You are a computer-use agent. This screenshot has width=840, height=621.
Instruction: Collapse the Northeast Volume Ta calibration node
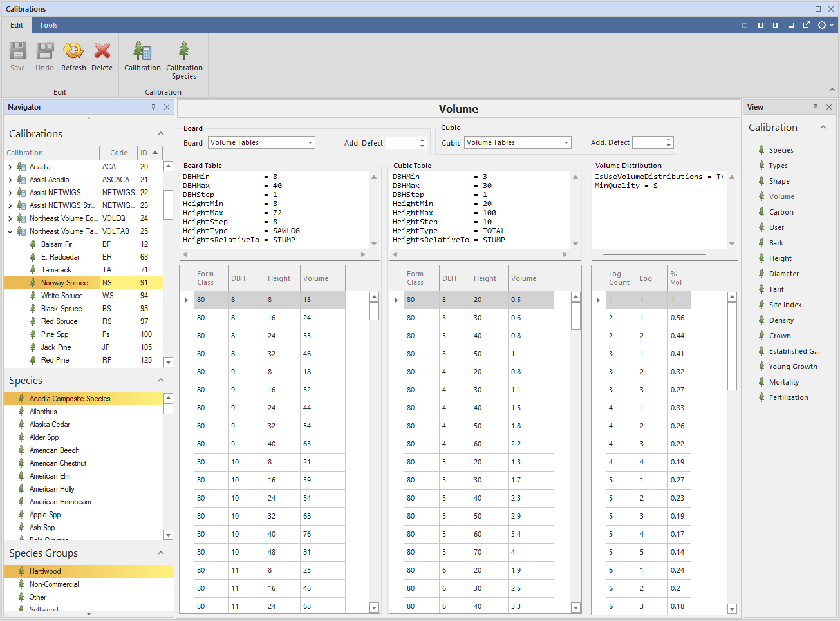click(10, 231)
